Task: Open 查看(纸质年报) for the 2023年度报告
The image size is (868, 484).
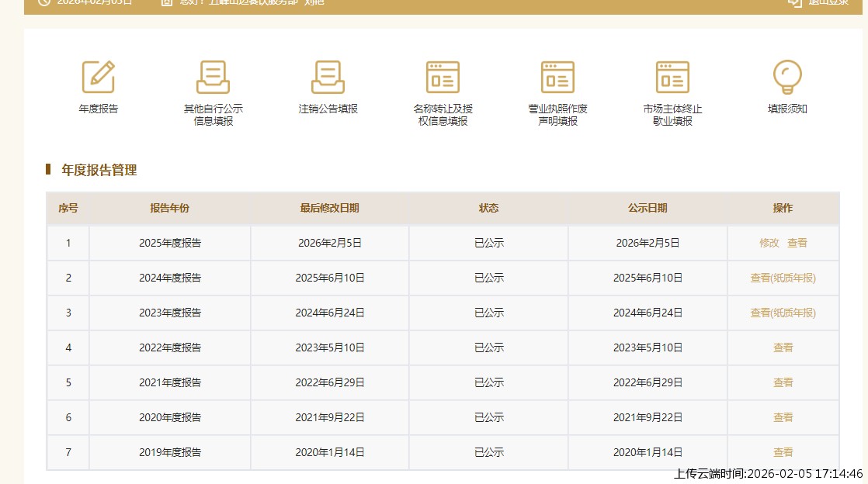Action: click(783, 313)
